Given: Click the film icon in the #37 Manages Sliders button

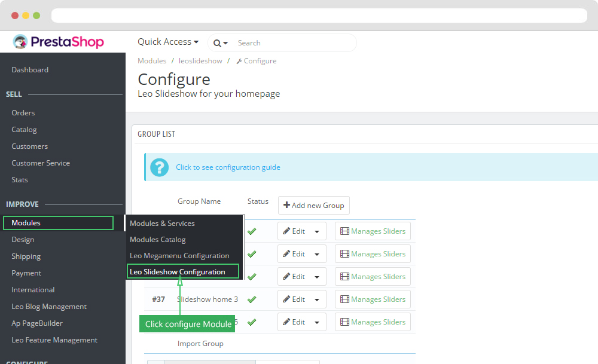Looking at the screenshot, I should point(344,299).
